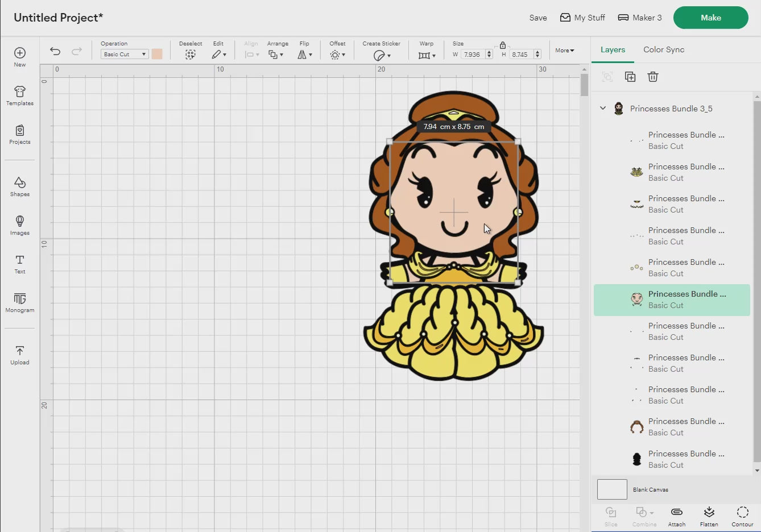
Task: Open My Stuff
Action: (582, 18)
